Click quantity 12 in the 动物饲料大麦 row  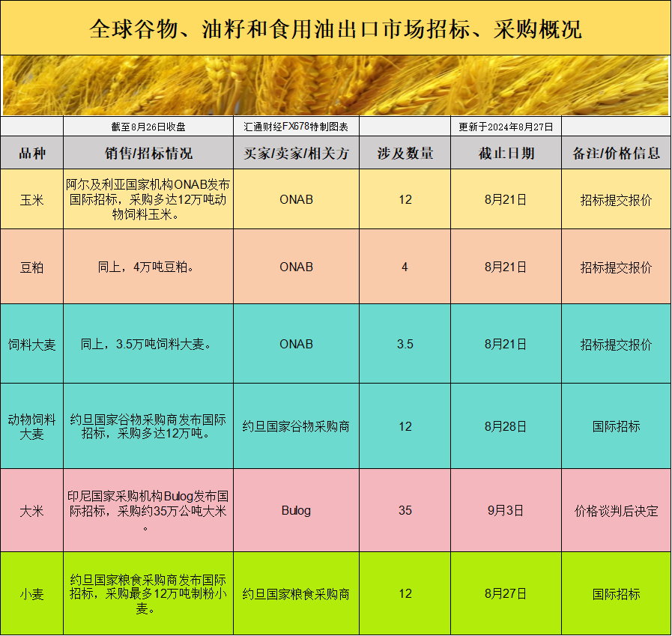[405, 426]
